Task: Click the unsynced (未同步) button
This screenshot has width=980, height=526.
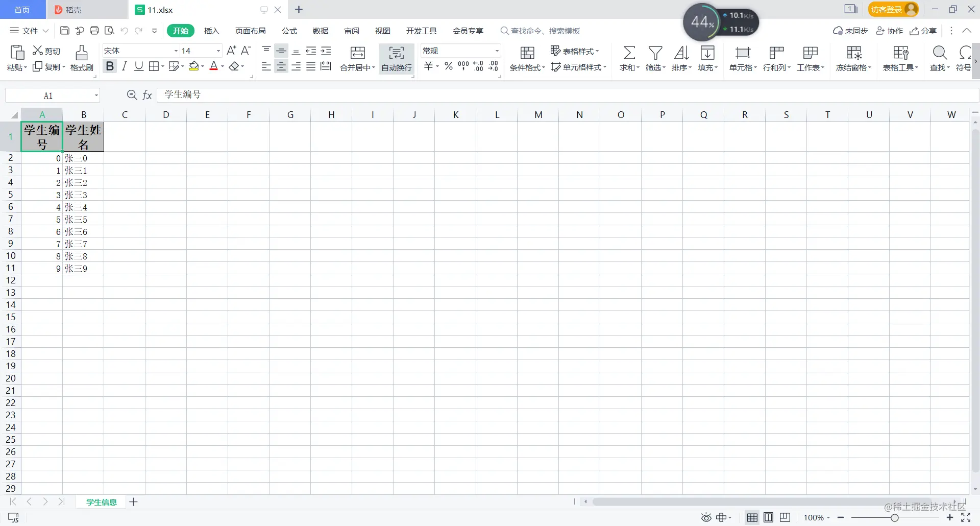Action: coord(851,31)
